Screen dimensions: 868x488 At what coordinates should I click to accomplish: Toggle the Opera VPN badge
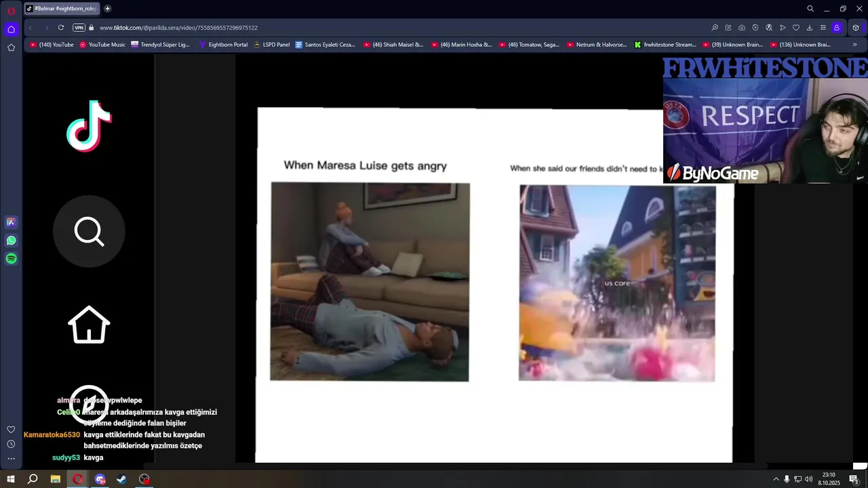pyautogui.click(x=79, y=28)
